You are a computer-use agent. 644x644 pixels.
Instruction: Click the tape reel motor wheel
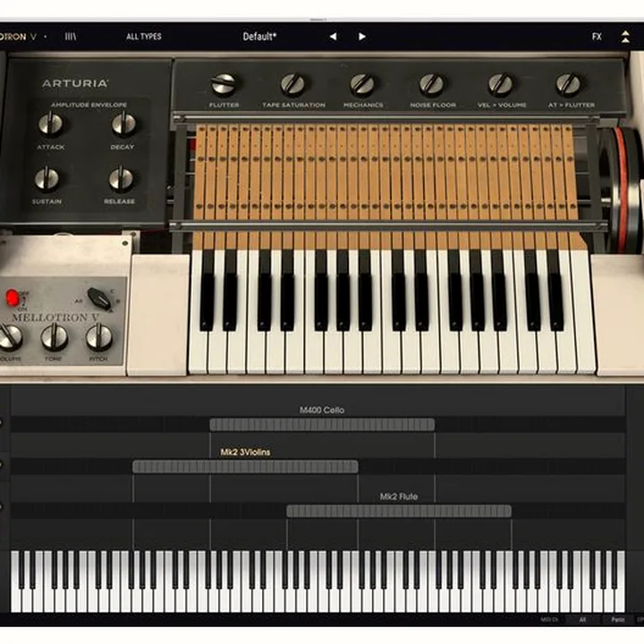pyautogui.click(x=620, y=189)
